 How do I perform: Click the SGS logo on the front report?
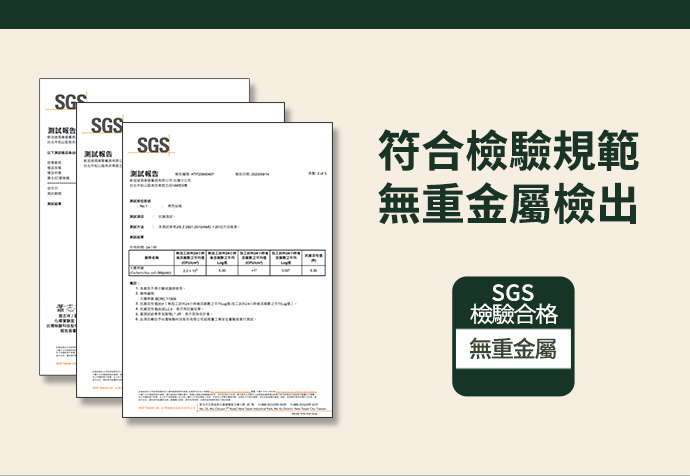[153, 145]
